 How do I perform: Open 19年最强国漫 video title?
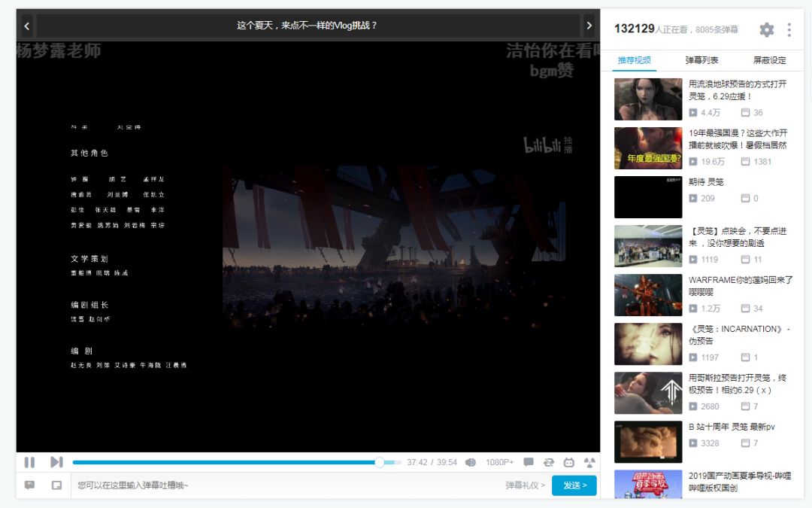tap(738, 139)
